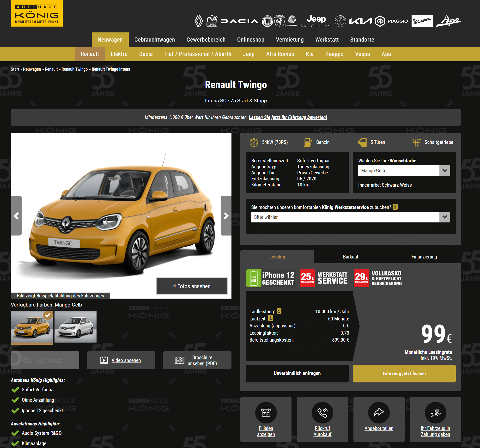The height and width of the screenshot is (448, 480).
Task: Open the Neuwagen main menu
Action: [110, 40]
